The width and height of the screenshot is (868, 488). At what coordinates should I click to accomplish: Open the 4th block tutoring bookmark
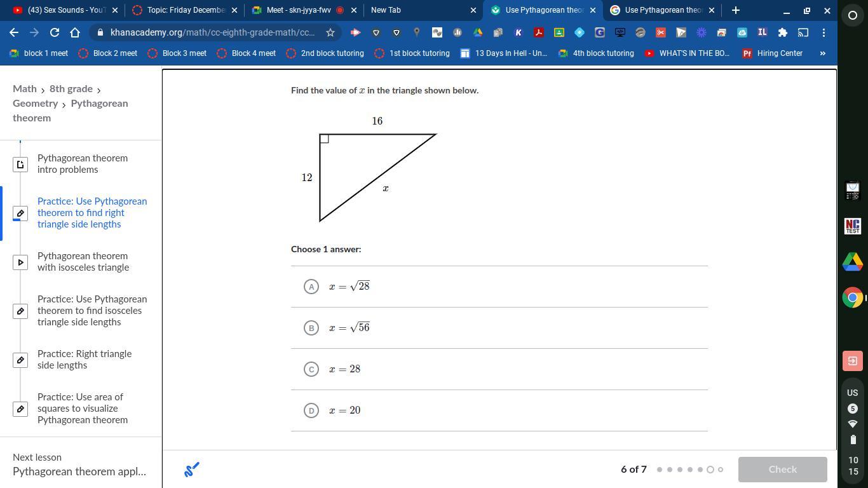pyautogui.click(x=596, y=53)
